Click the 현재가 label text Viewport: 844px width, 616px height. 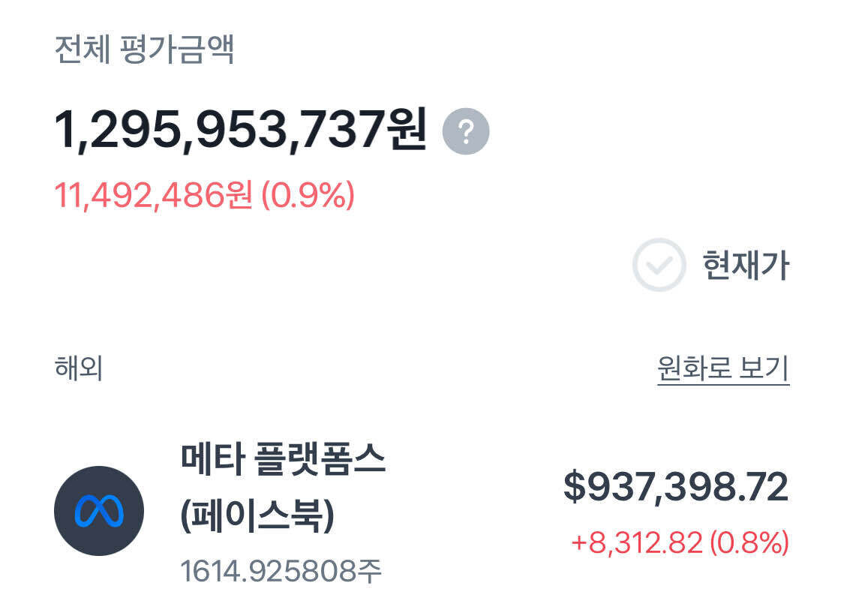[746, 265]
